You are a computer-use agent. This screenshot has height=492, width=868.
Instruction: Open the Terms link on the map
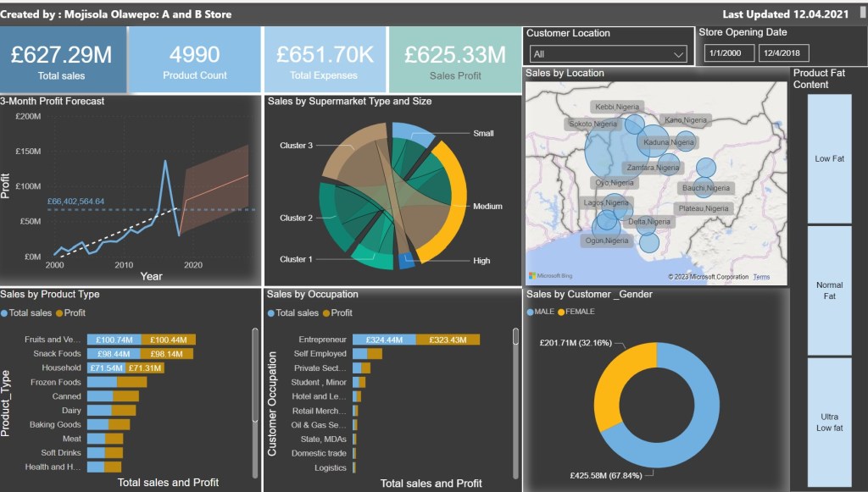(761, 277)
